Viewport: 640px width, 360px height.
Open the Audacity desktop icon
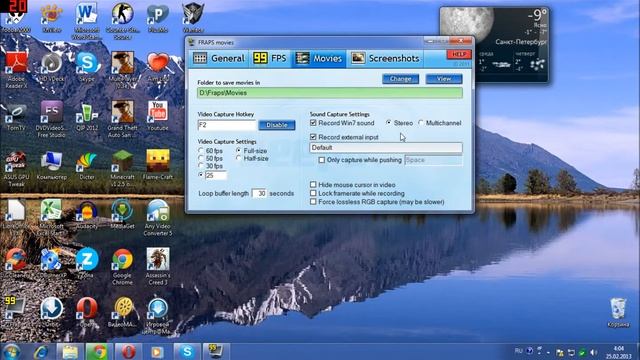pyautogui.click(x=87, y=215)
